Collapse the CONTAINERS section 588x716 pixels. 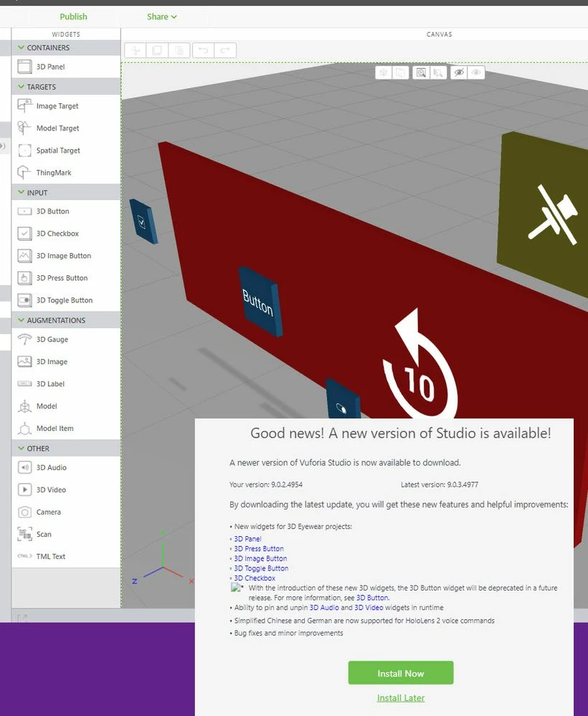tap(21, 47)
